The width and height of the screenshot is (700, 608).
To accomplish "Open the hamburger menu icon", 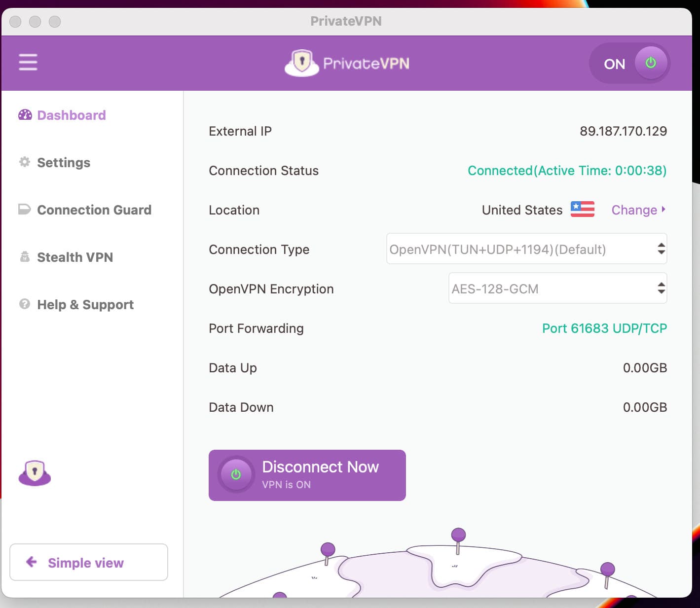I will [28, 63].
